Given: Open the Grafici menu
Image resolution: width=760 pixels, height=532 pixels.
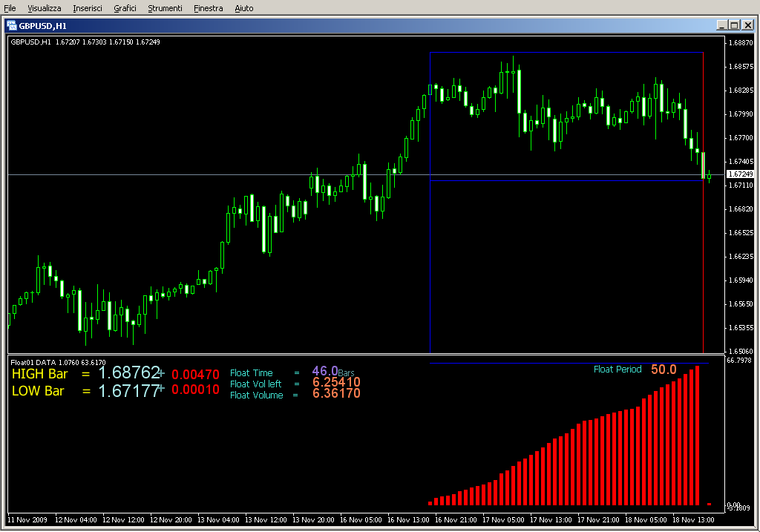Looking at the screenshot, I should coord(125,8).
